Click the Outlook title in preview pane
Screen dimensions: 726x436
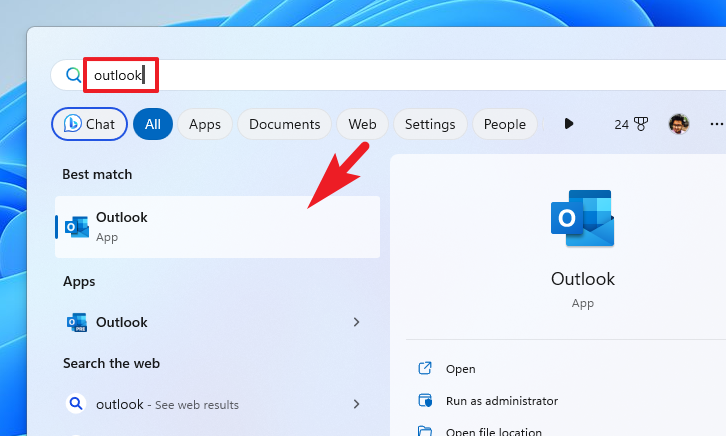583,279
